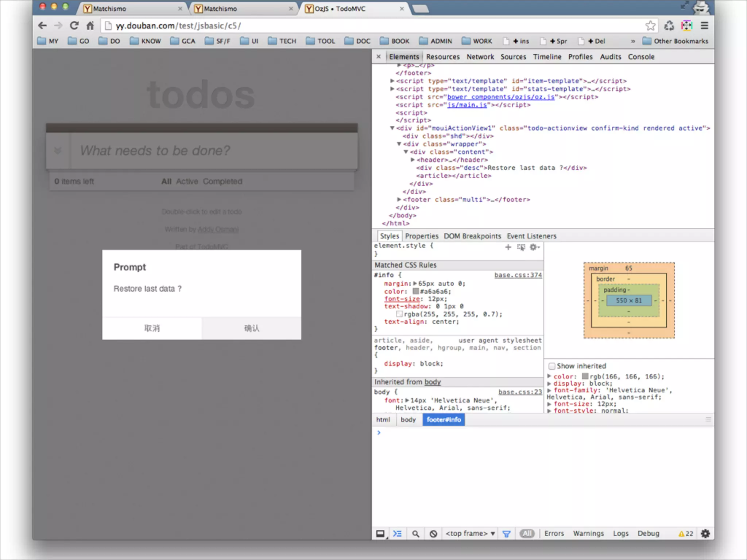Open the browser home page icon
Viewport: 747px width, 560px height.
pos(90,26)
